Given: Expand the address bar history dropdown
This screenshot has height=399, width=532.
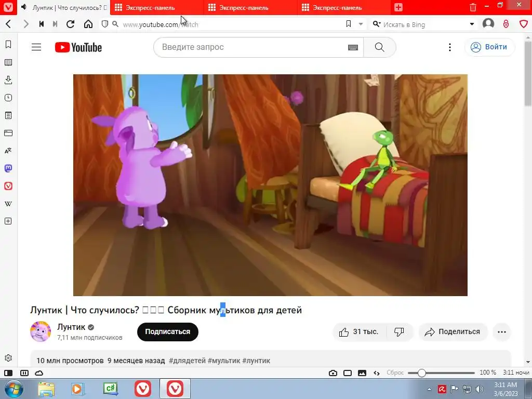Looking at the screenshot, I should pyautogui.click(x=361, y=24).
